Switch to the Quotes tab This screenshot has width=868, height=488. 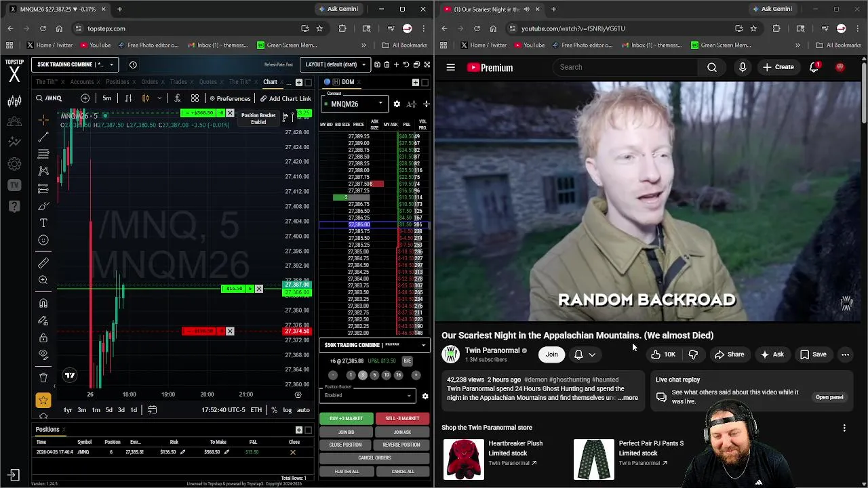click(x=208, y=81)
